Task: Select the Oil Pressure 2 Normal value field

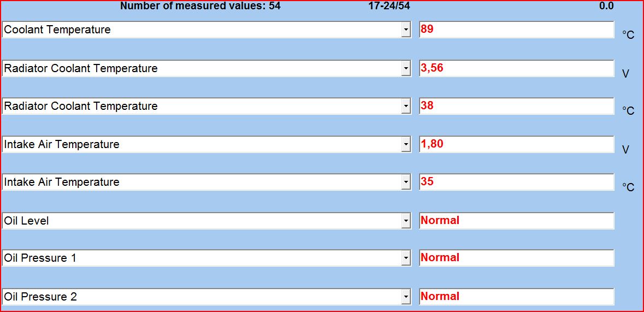Action: (x=516, y=297)
